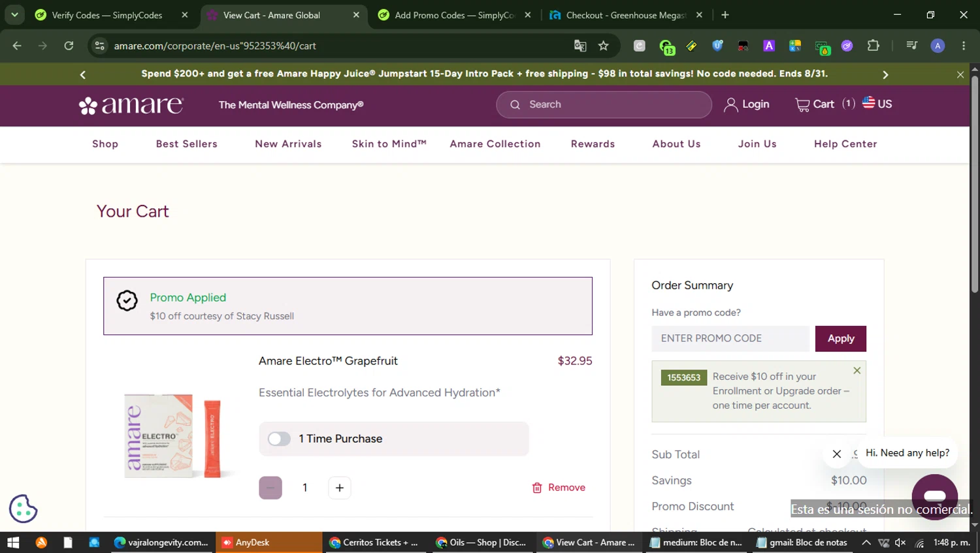980x553 pixels.
Task: Decrease the item quantity with minus
Action: tap(270, 488)
